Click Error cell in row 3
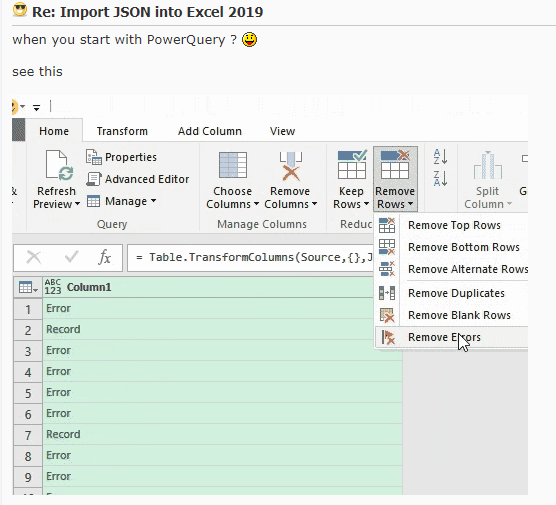 click(x=223, y=350)
